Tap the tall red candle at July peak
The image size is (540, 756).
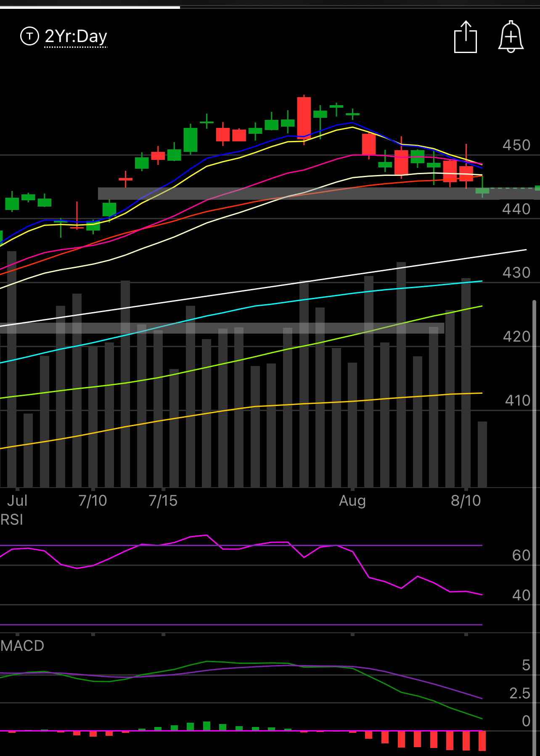(304, 118)
